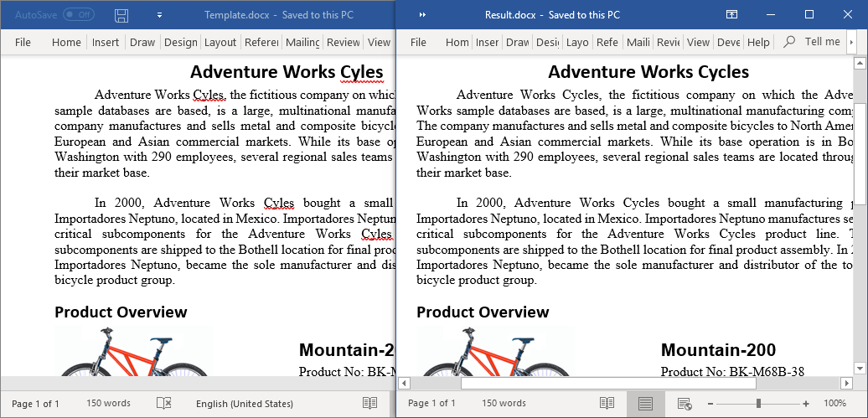Click 'Adventure Works Cyles' title in Template.docx
The height and width of the screenshot is (418, 868).
point(287,72)
